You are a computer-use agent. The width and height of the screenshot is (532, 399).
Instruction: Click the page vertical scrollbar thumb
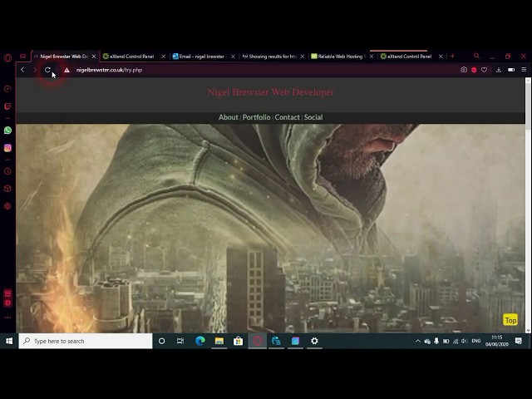[528, 106]
